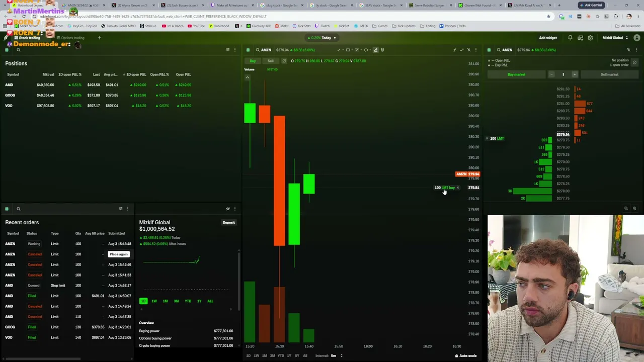Select YTD range in account chart
644x362 pixels.
click(188, 301)
